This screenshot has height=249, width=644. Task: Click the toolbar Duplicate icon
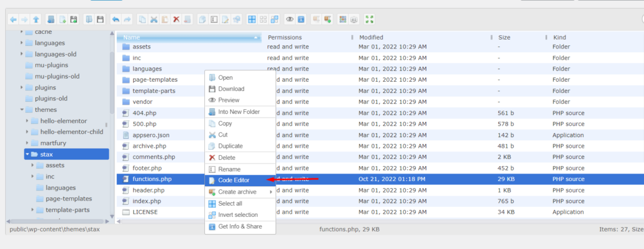202,19
